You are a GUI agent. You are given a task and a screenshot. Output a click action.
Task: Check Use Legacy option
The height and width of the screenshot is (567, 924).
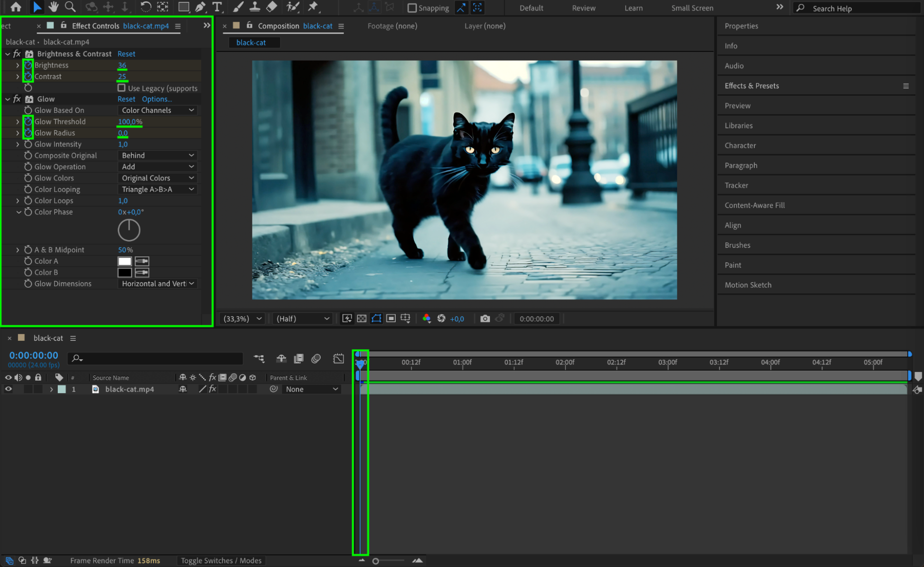tap(122, 88)
